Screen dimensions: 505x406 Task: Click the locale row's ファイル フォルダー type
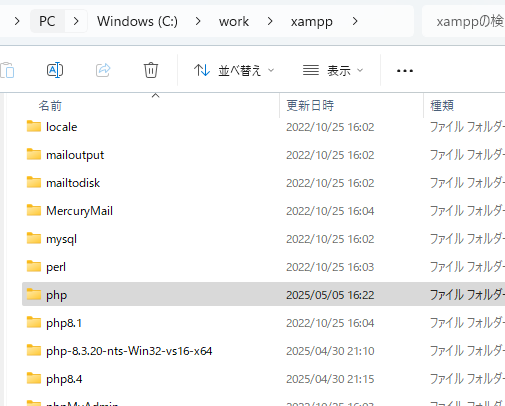[x=467, y=127]
